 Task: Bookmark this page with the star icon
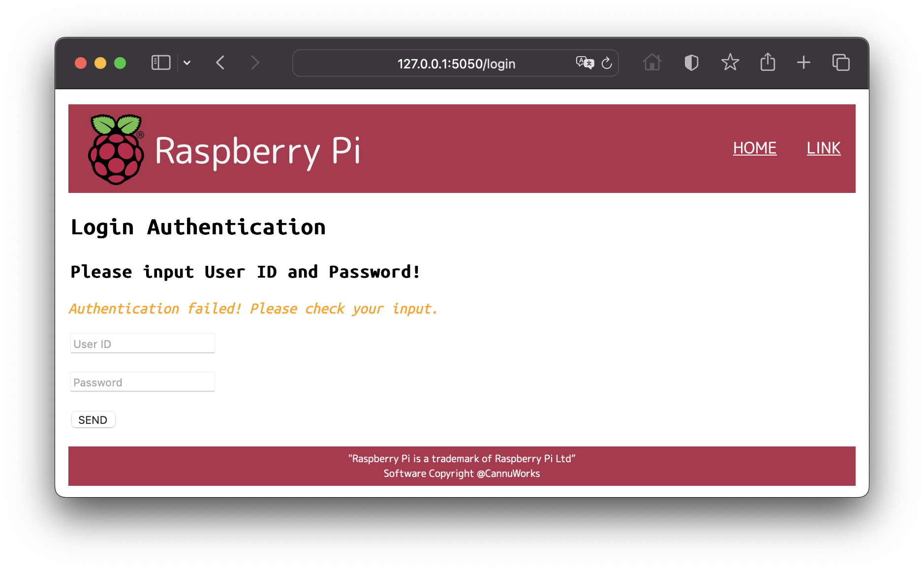pyautogui.click(x=730, y=63)
